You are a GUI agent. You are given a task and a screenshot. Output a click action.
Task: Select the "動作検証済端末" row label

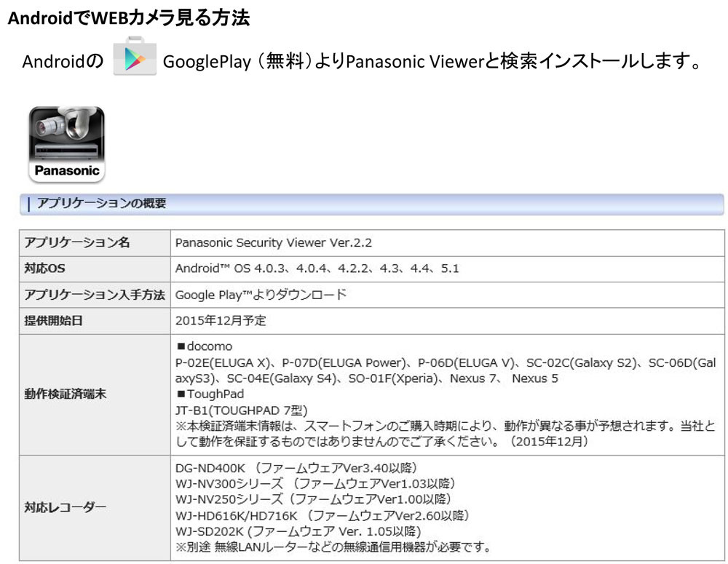click(66, 394)
